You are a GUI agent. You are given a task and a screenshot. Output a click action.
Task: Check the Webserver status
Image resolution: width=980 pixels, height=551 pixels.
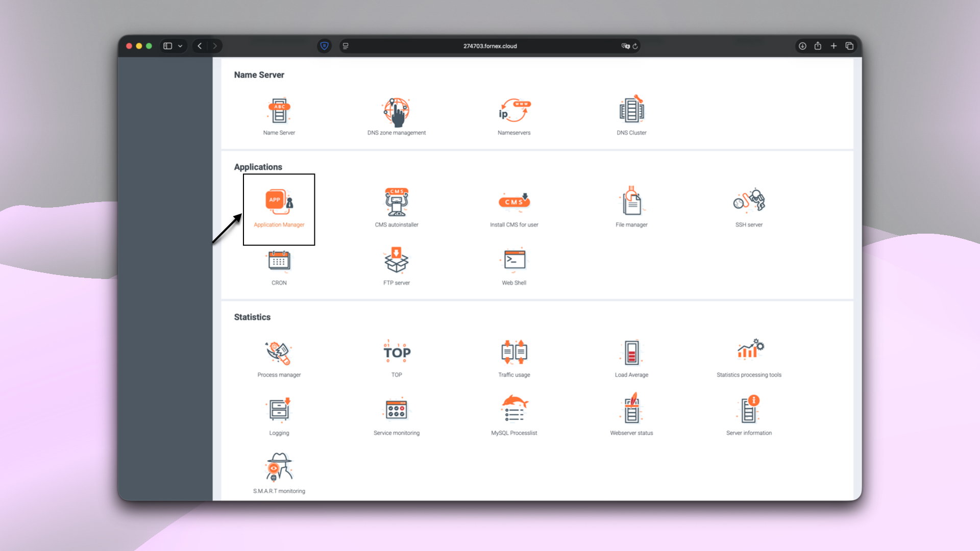pyautogui.click(x=631, y=413)
